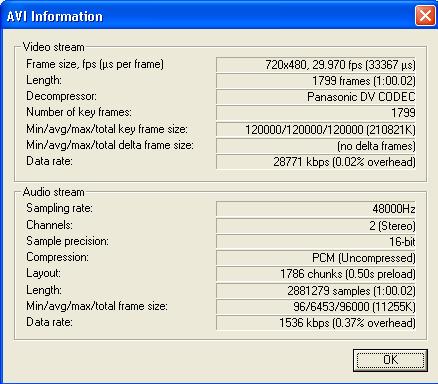Select the Panasonic DV CODEC decompressor field

coord(316,97)
